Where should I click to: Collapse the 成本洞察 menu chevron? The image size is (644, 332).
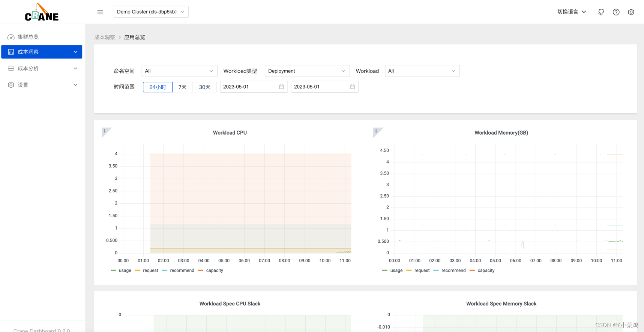[75, 52]
